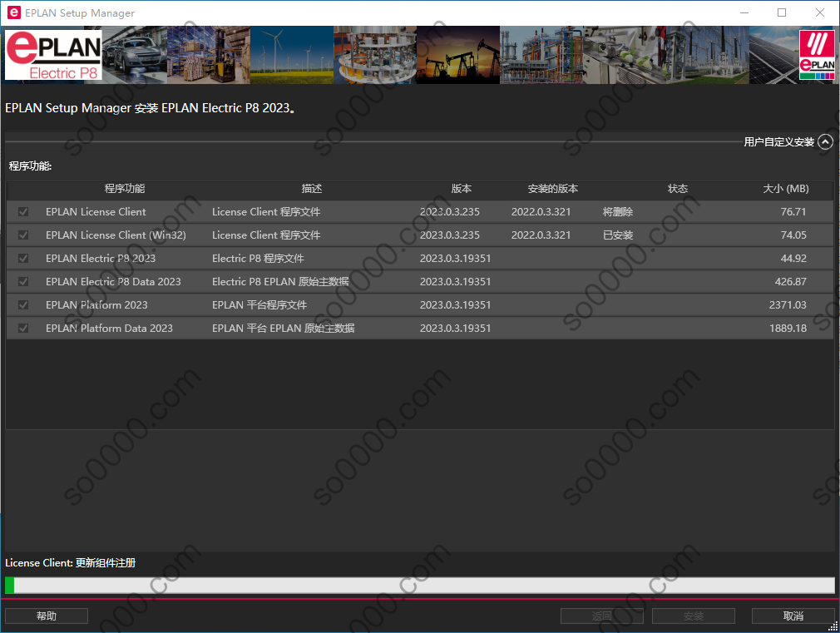
Task: Click the 状态 column header
Action: [678, 189]
